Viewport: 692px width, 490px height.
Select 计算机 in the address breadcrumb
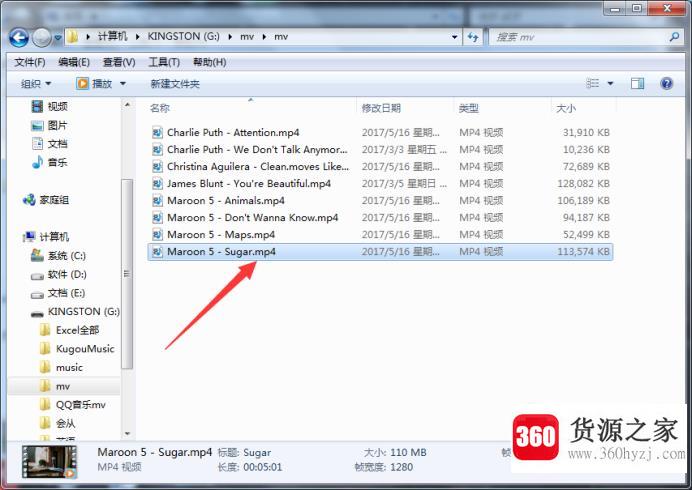(x=112, y=37)
